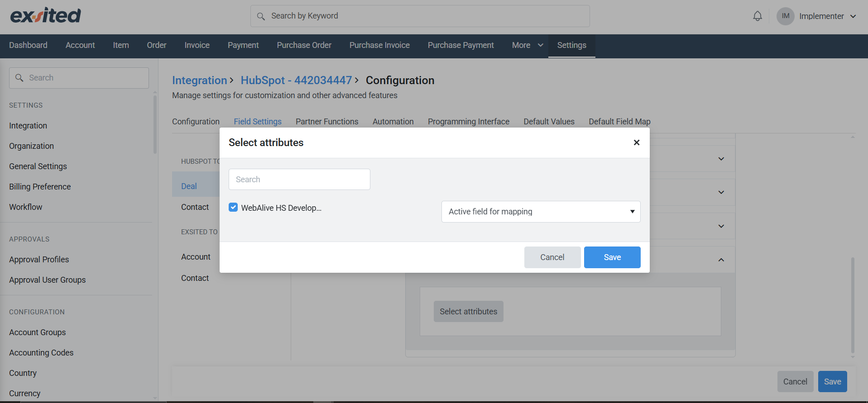Viewport: 868px width, 403px height.
Task: Expand the third collapsed section chevron
Action: (x=721, y=226)
